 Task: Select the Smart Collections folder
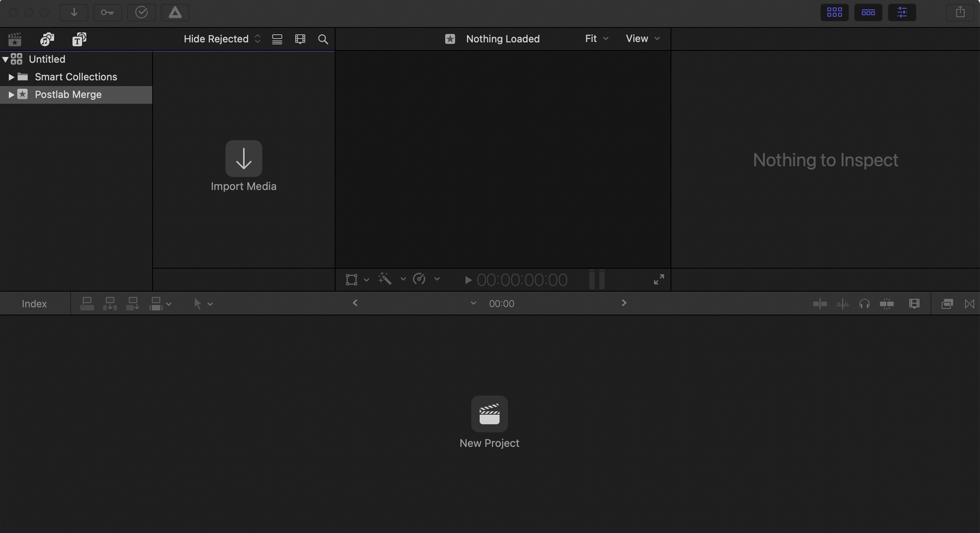pyautogui.click(x=76, y=77)
